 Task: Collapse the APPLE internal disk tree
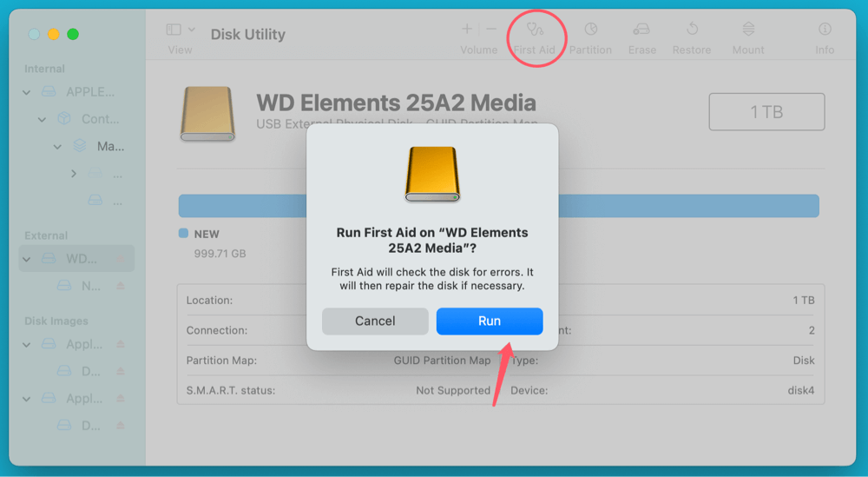click(x=27, y=92)
